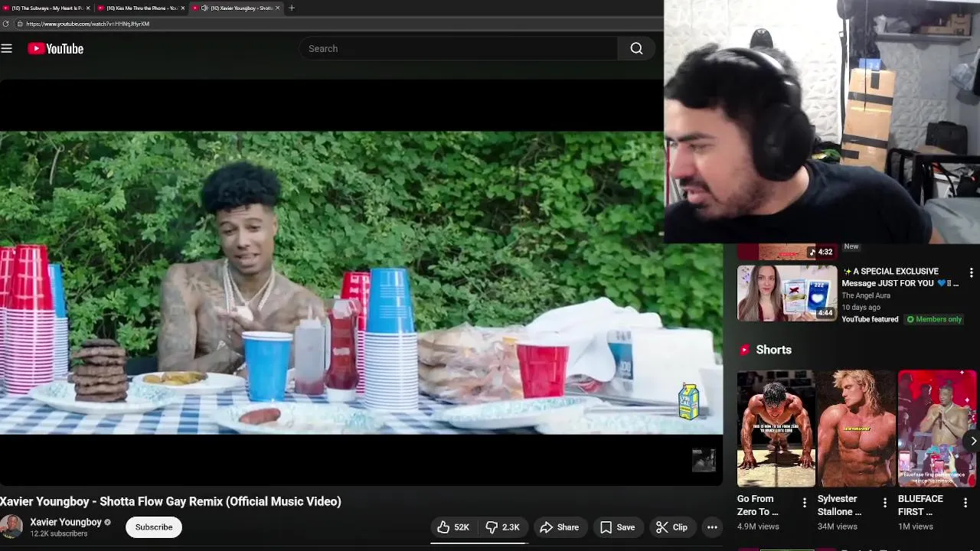This screenshot has width=980, height=551.
Task: Open the 4:32 music video thumbnail
Action: pyautogui.click(x=787, y=253)
